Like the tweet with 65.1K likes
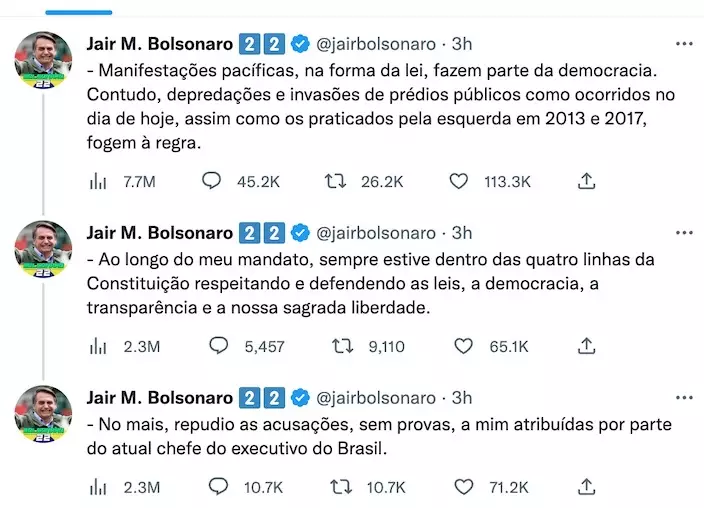 tap(462, 346)
